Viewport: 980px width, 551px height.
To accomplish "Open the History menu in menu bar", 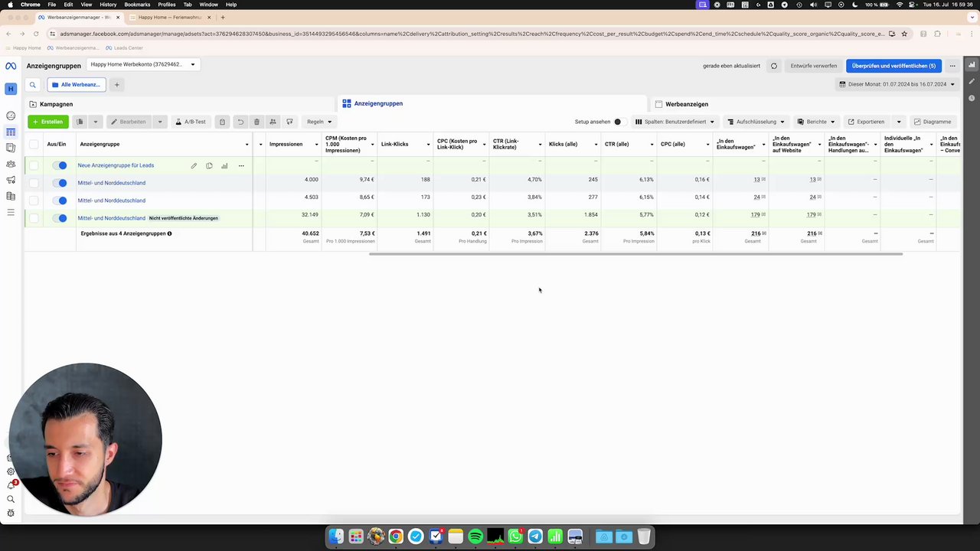I will (x=108, y=5).
